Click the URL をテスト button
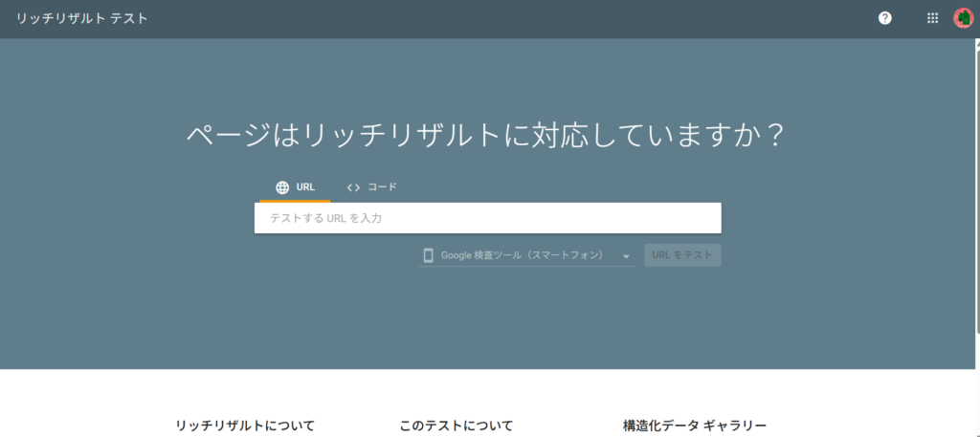 (x=682, y=255)
